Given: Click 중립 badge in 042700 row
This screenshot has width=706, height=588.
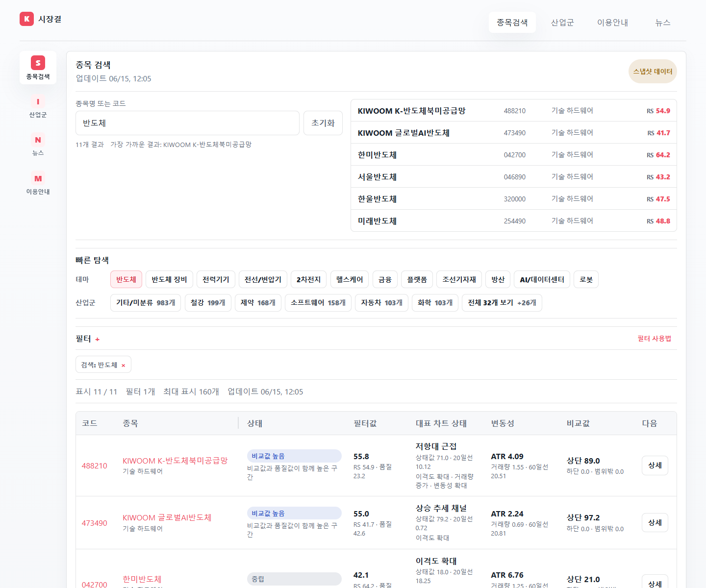Looking at the screenshot, I should [x=294, y=579].
